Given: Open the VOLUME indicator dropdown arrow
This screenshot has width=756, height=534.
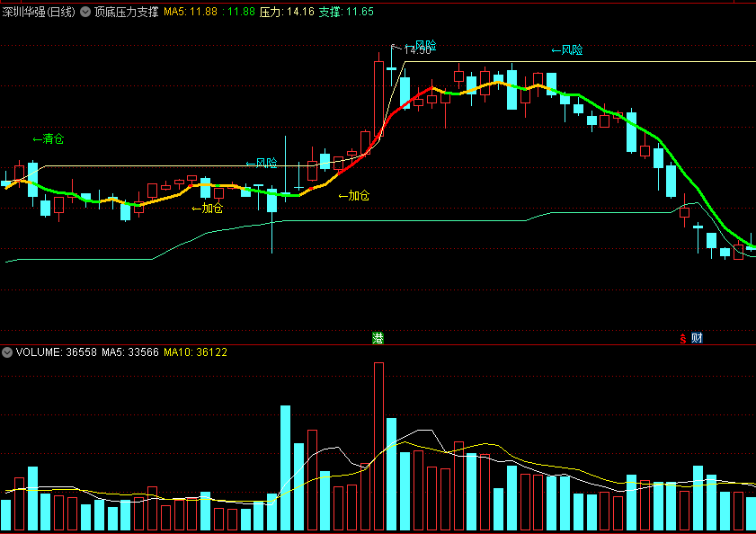Looking at the screenshot, I should pos(7,352).
